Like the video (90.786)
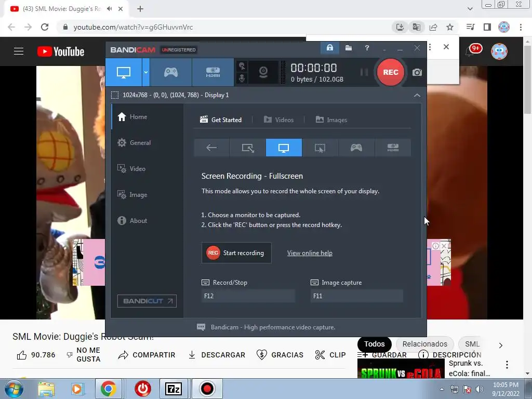 [36, 355]
